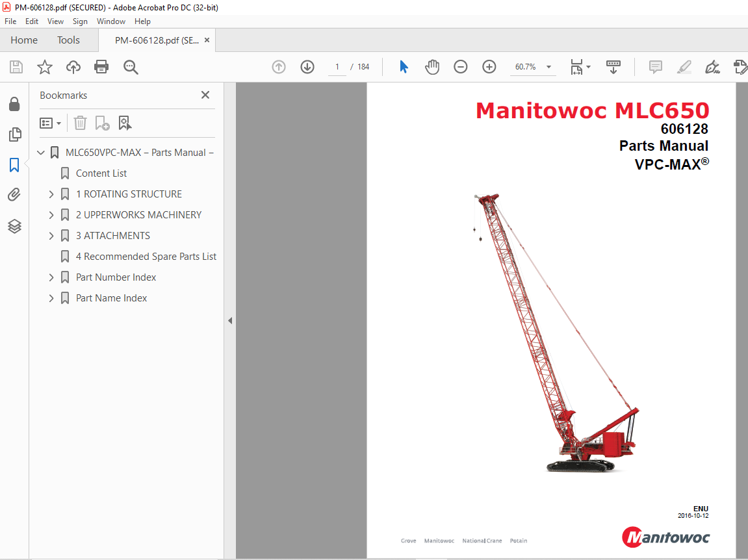Select the 1 ROTATING STRUCTURE bookmark label

129,194
